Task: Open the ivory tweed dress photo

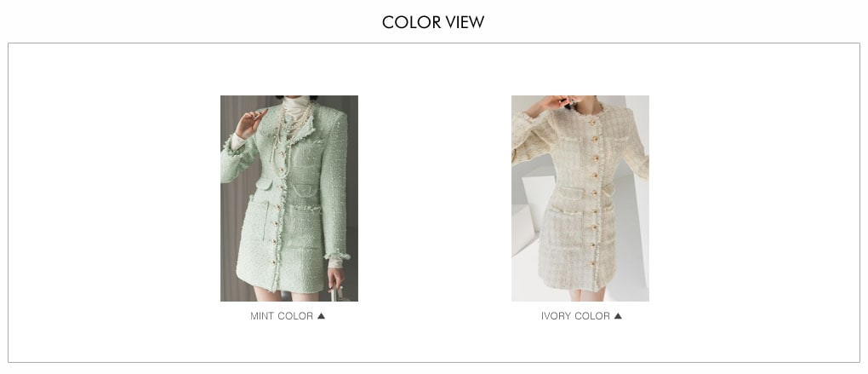Action: tap(580, 199)
